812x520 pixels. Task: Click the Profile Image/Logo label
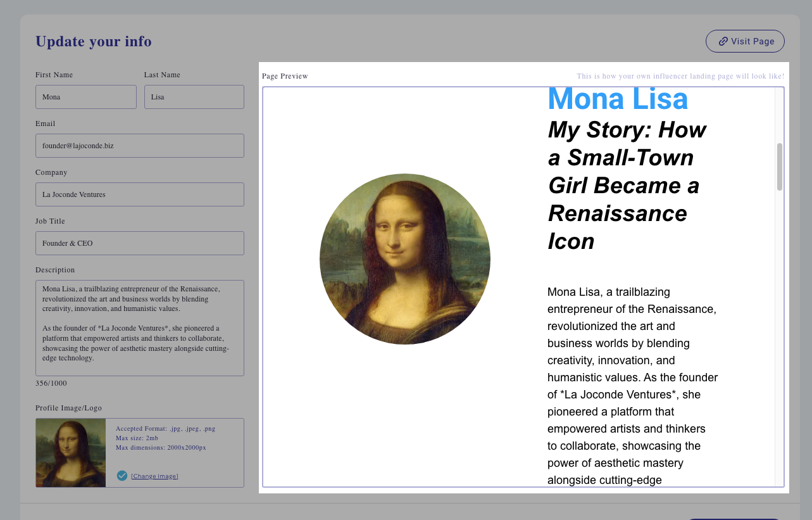(x=68, y=408)
